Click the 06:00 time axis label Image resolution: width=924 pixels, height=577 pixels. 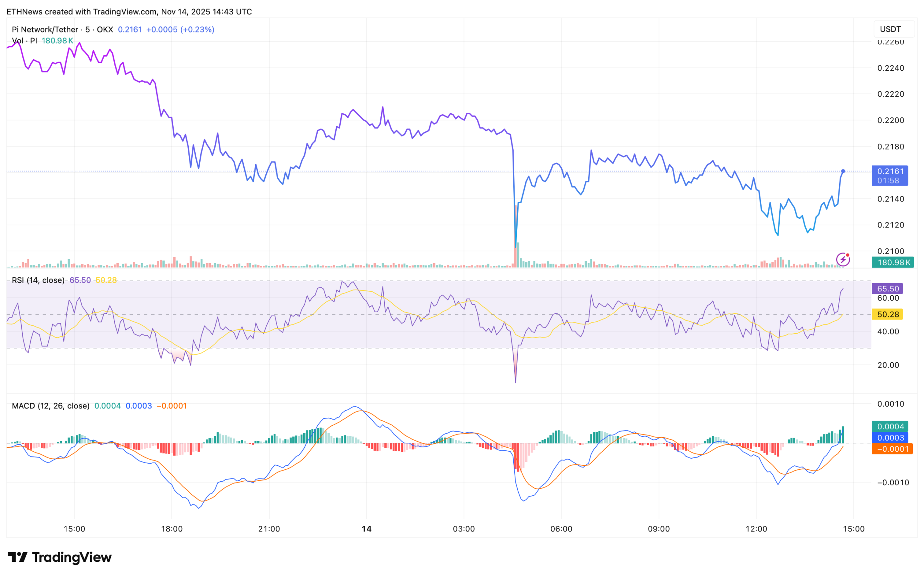561,529
